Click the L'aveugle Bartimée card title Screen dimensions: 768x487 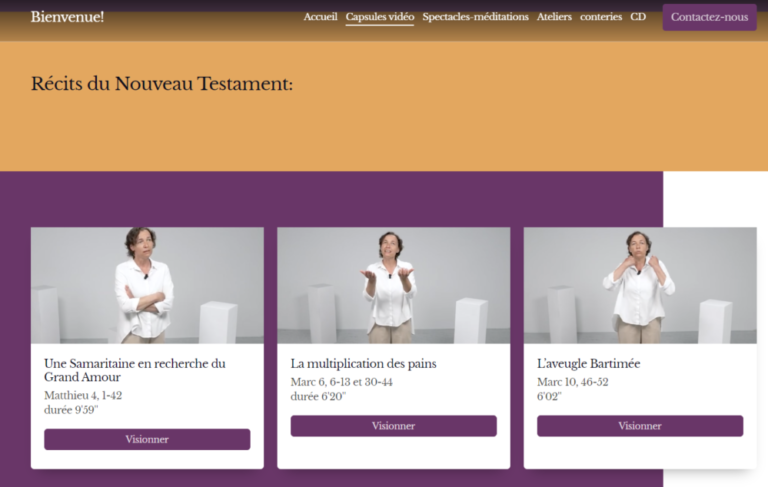pyautogui.click(x=588, y=364)
